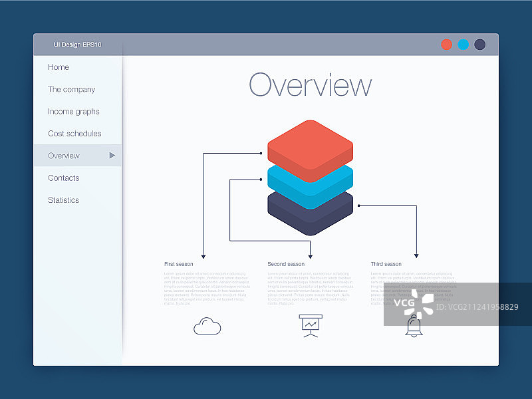Open the Income graphs section

(x=74, y=112)
